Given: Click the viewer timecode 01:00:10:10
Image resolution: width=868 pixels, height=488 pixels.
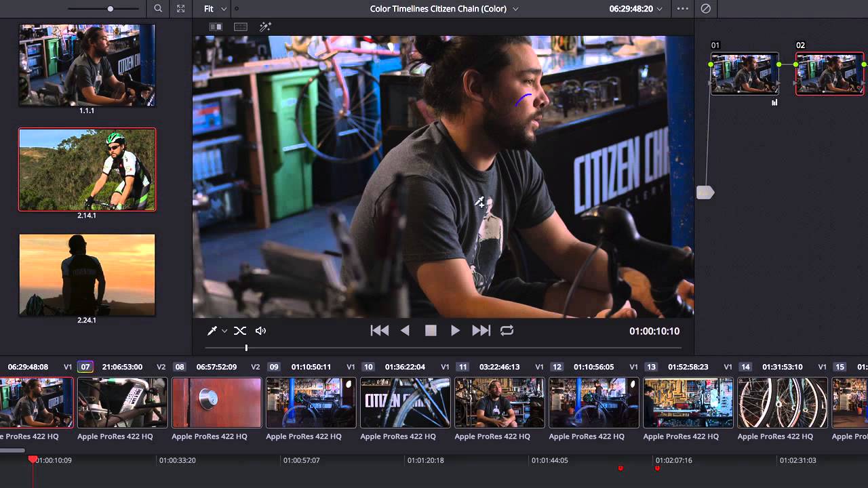Looking at the screenshot, I should point(654,331).
